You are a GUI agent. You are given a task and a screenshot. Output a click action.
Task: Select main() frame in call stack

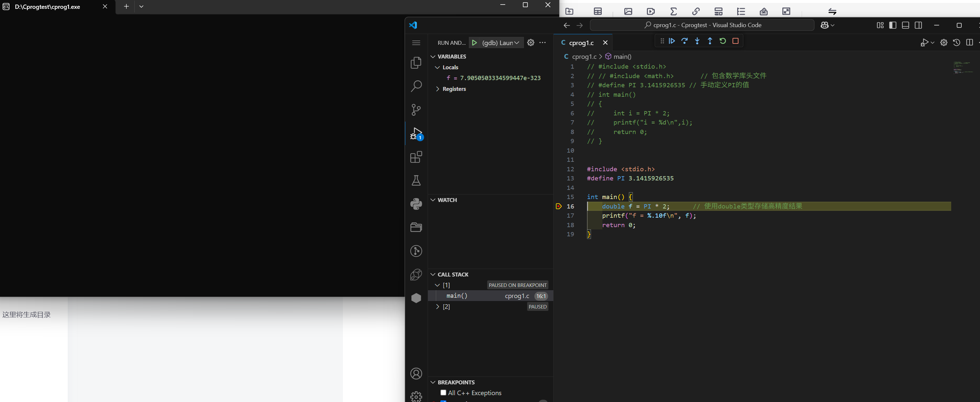[x=456, y=295]
